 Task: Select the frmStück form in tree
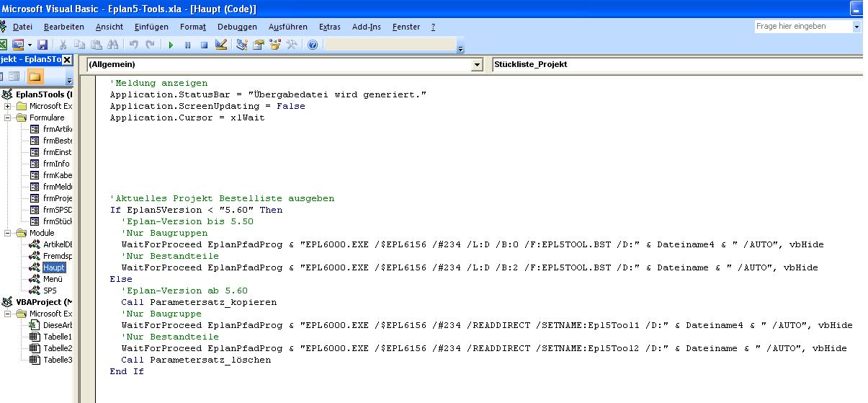[x=57, y=221]
